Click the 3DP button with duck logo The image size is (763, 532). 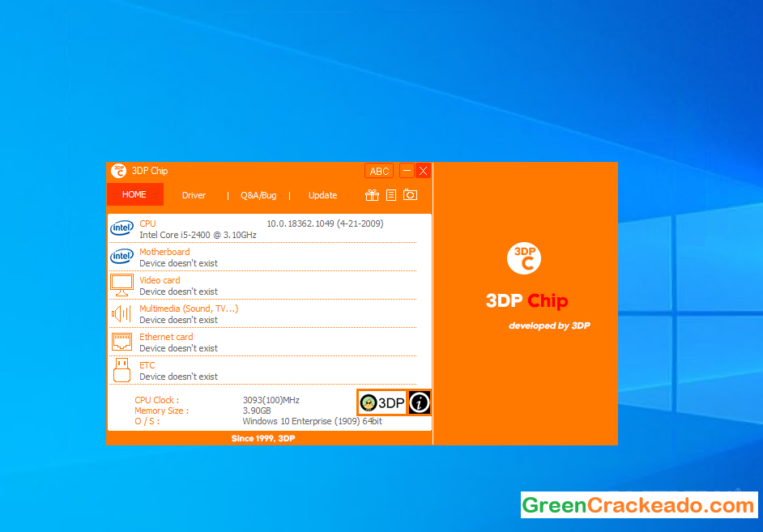(x=382, y=402)
